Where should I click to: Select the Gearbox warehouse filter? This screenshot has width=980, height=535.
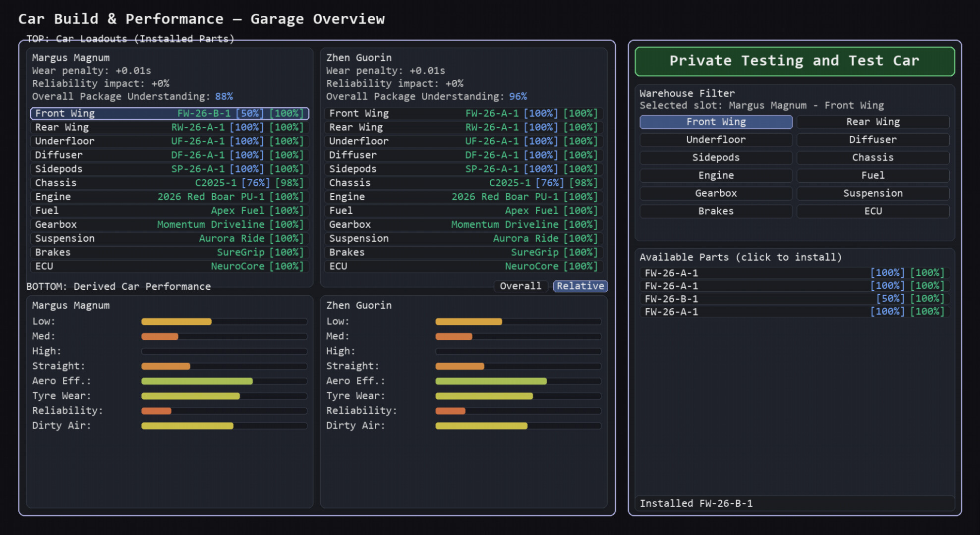tap(715, 193)
